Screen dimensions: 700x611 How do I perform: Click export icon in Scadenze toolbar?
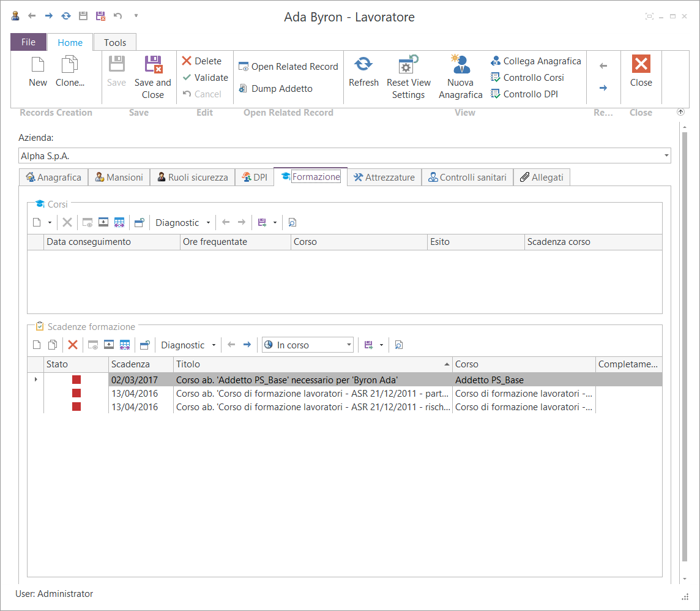(x=368, y=345)
